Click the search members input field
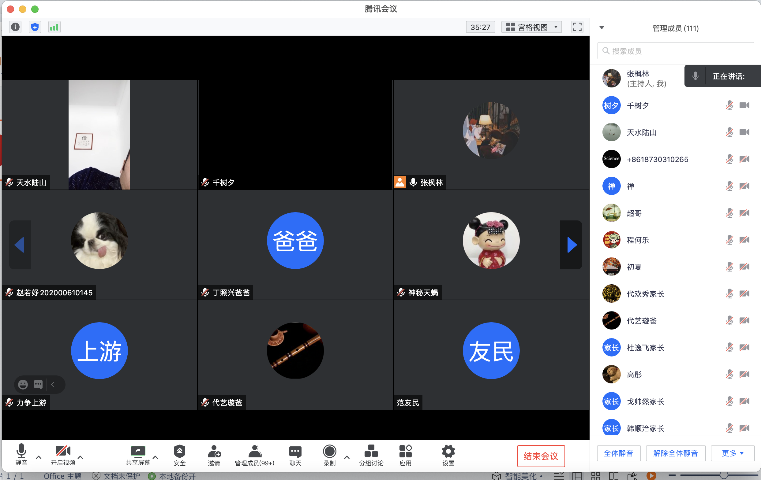The width and height of the screenshot is (761, 480). tap(675, 50)
